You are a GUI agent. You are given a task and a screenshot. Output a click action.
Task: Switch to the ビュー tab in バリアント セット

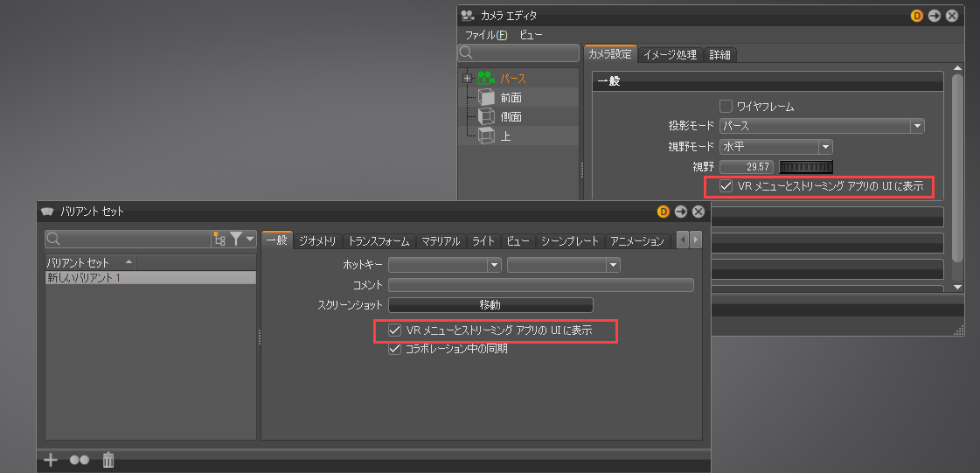(x=518, y=241)
